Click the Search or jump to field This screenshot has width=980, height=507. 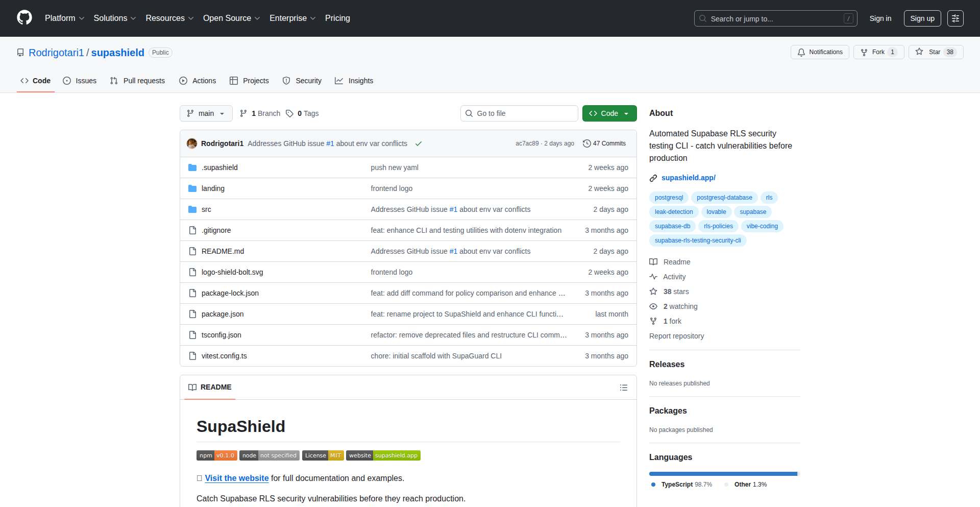[775, 18]
